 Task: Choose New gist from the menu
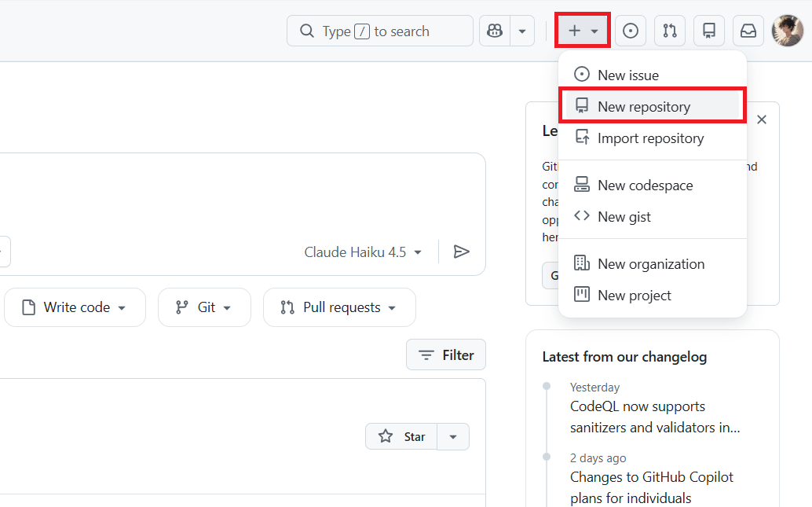653,217
